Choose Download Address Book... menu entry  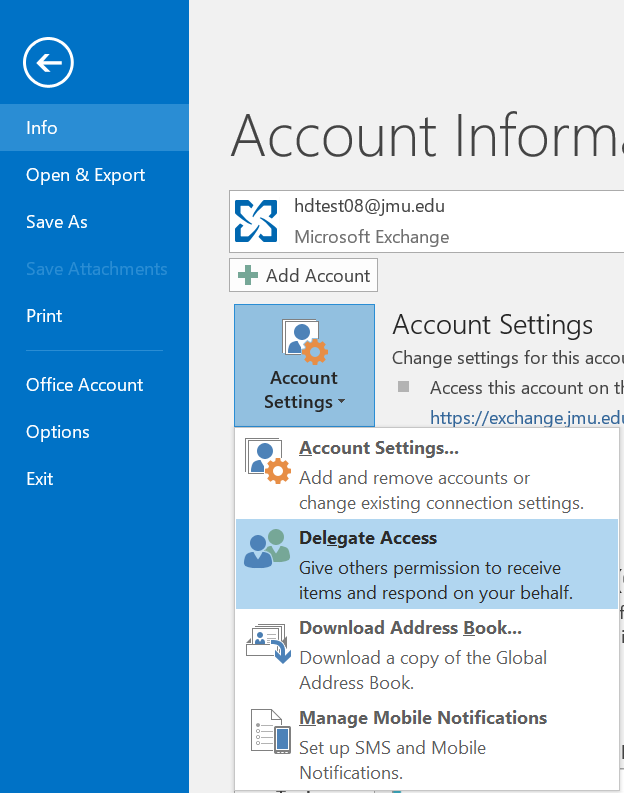[x=427, y=654]
